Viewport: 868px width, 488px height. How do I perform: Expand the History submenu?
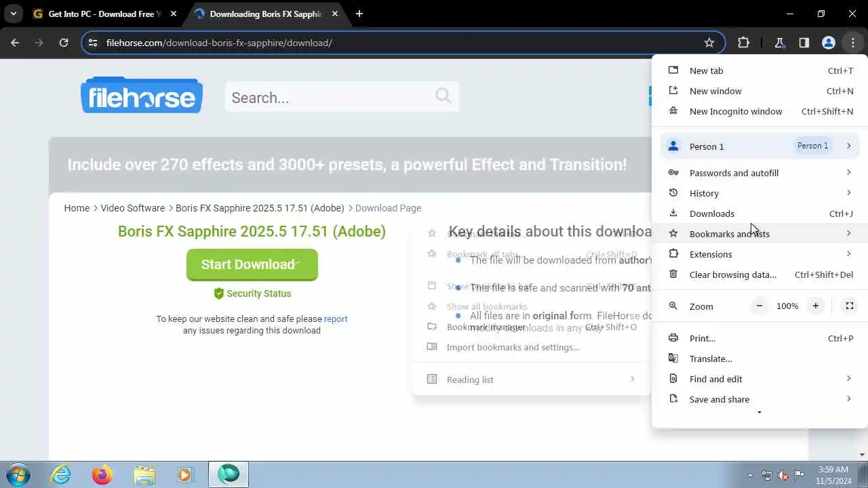coord(759,193)
